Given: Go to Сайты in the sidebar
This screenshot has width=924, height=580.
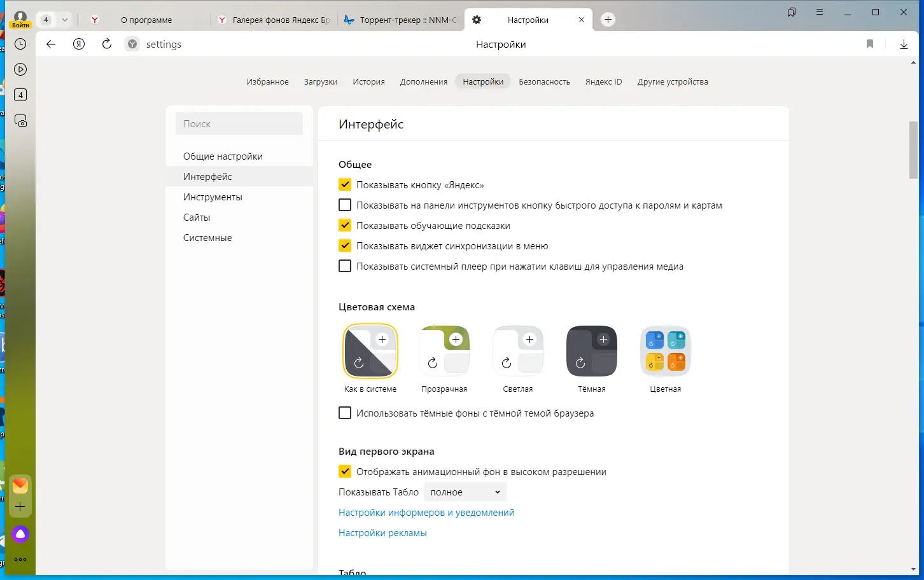Looking at the screenshot, I should pos(239,217).
